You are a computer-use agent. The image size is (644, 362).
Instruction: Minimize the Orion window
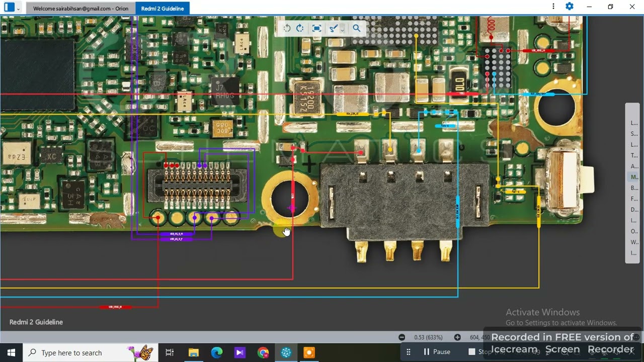point(589,7)
